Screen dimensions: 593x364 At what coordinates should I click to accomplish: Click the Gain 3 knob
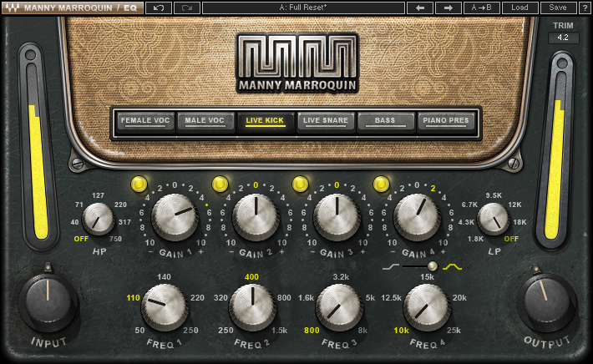pyautogui.click(x=337, y=216)
